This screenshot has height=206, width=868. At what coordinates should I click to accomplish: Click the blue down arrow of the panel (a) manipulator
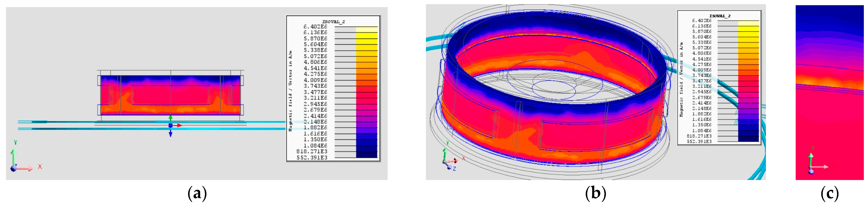pyautogui.click(x=170, y=133)
